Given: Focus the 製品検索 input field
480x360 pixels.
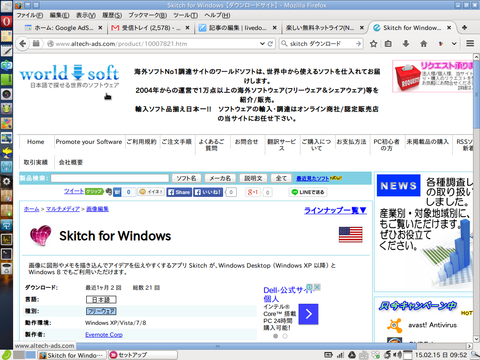Looking at the screenshot, I should (x=110, y=178).
